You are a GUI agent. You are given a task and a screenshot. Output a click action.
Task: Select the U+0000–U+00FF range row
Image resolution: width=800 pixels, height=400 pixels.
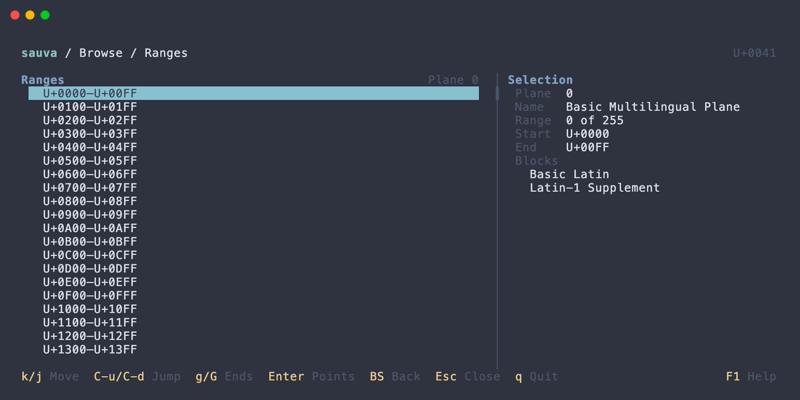pos(254,93)
